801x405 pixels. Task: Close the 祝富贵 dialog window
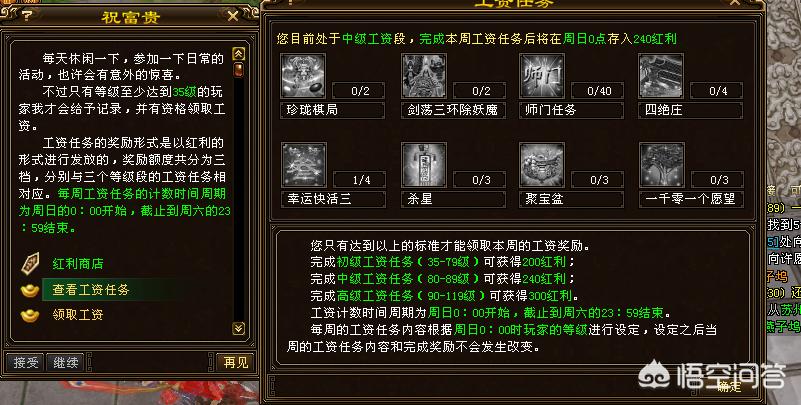[x=233, y=16]
